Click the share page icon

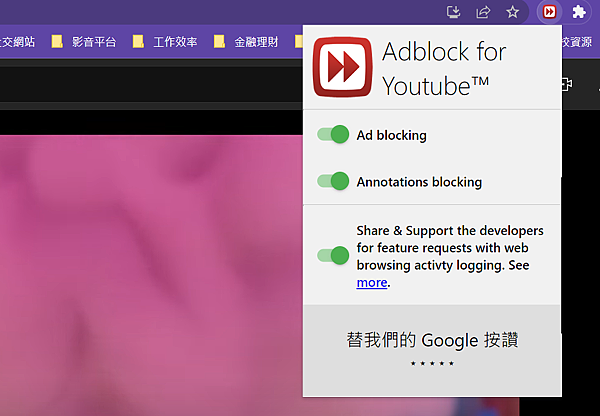(x=483, y=12)
